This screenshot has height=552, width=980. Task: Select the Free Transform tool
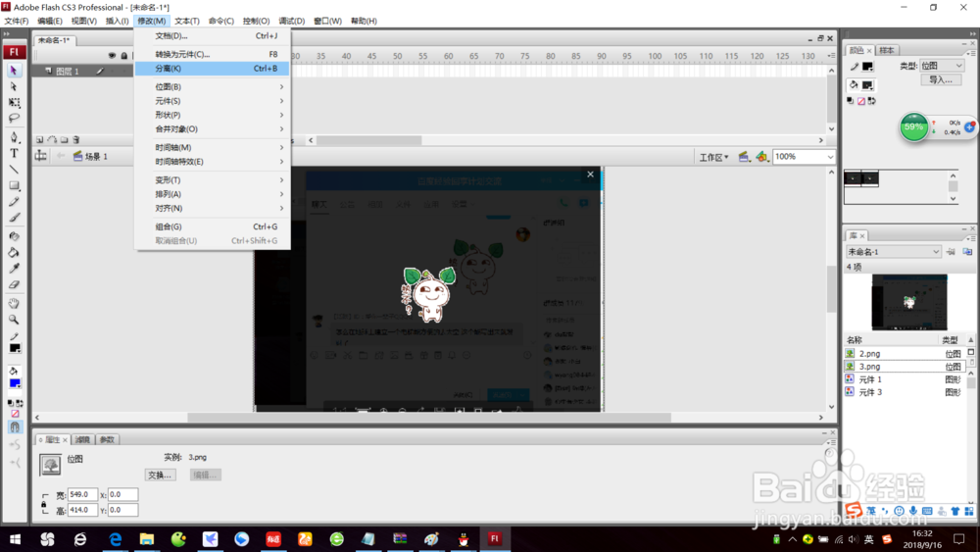pyautogui.click(x=14, y=102)
